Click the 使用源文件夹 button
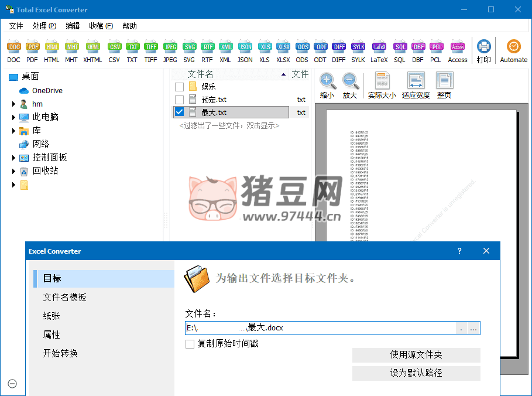 [x=416, y=355]
